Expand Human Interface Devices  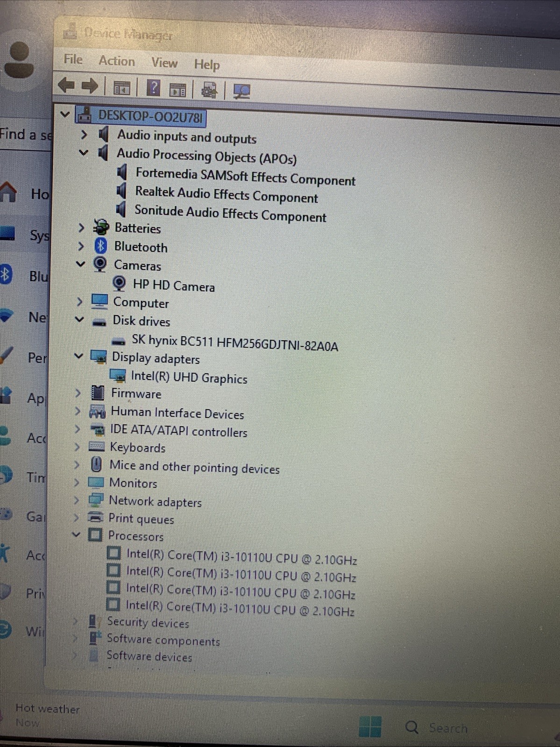click(78, 412)
